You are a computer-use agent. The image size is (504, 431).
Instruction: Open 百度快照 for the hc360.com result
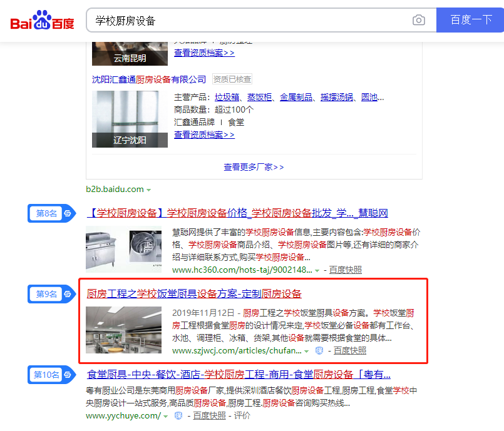pos(345,270)
